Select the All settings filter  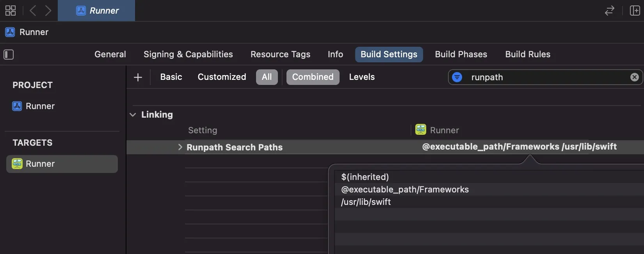pos(267,77)
